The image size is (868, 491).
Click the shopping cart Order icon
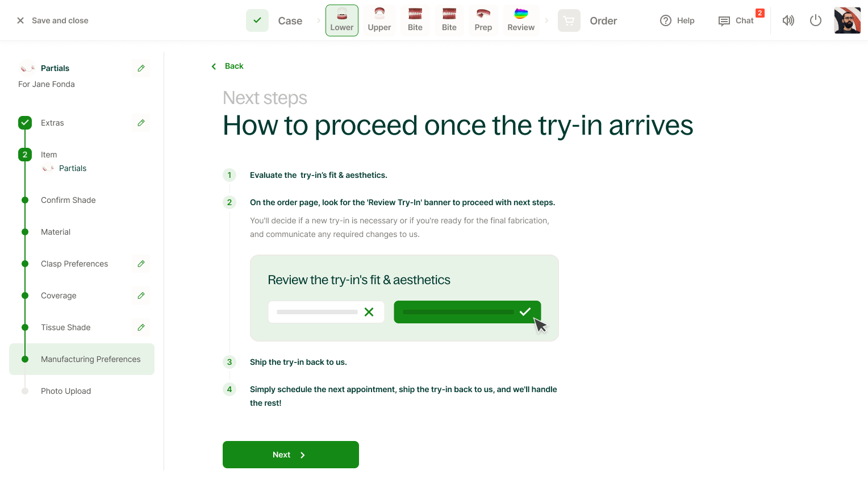pos(569,20)
